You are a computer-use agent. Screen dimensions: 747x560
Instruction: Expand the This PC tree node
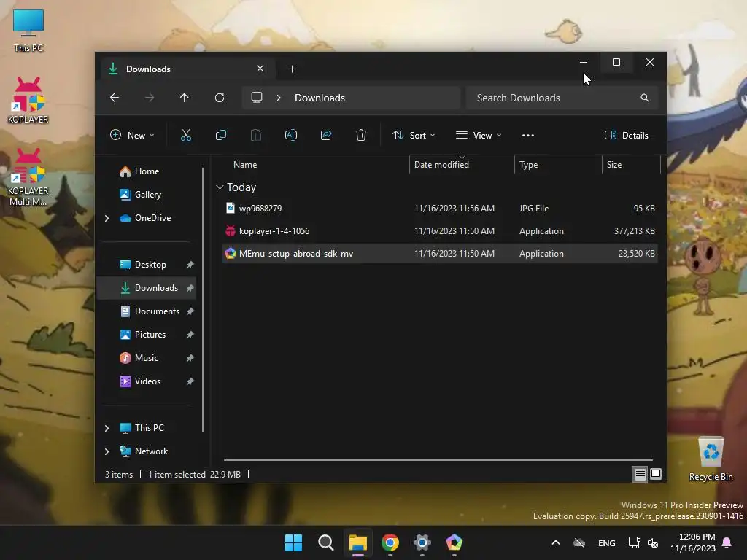click(107, 428)
